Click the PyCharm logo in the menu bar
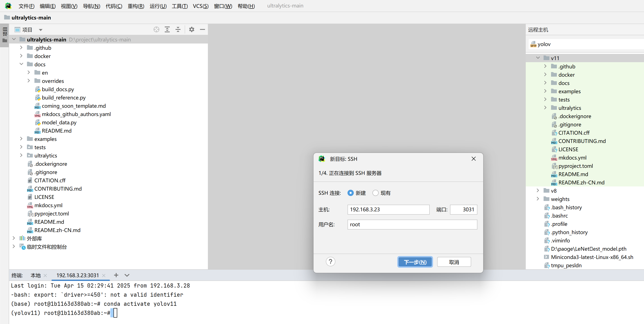644x324 pixels. pos(9,6)
